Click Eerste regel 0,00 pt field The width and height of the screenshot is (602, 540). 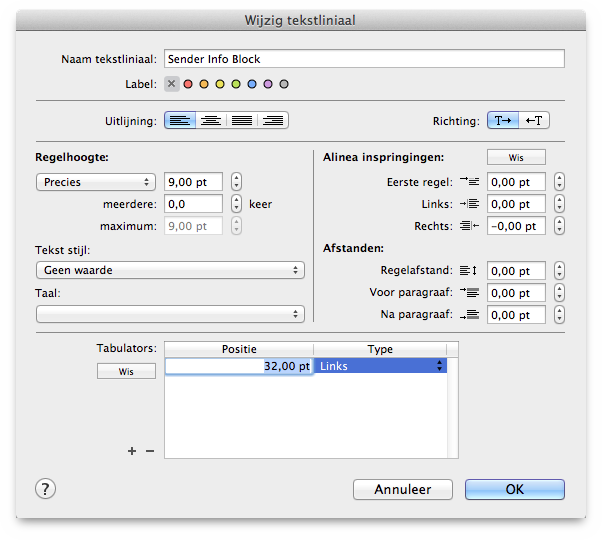[516, 182]
